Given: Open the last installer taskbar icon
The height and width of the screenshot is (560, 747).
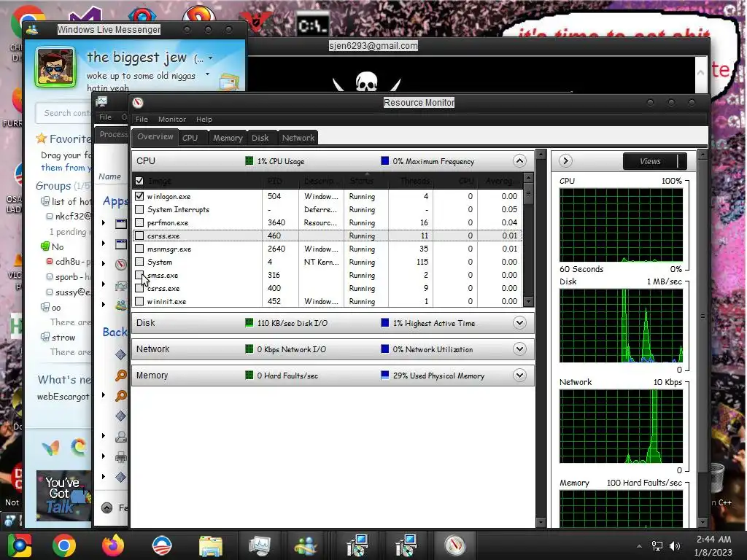Looking at the screenshot, I should [406, 545].
